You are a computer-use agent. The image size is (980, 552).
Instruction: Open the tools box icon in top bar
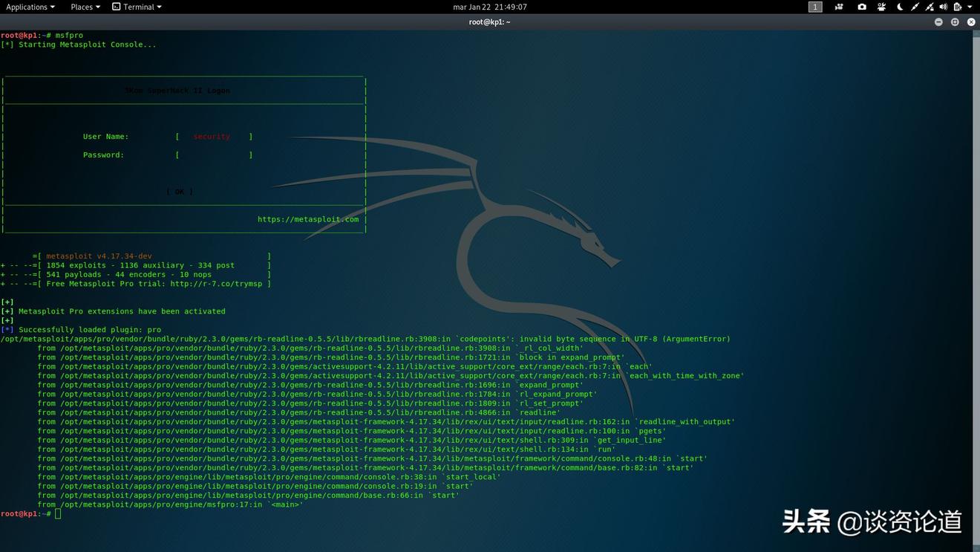[x=881, y=7]
